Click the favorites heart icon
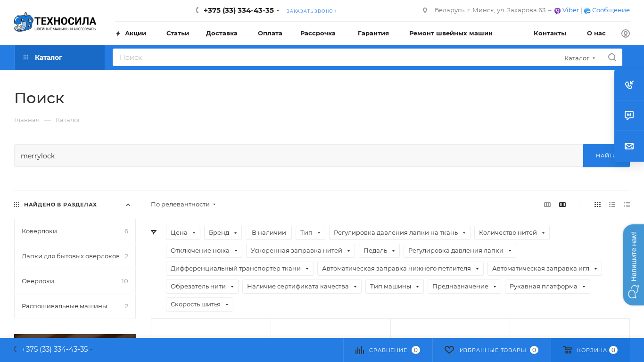Screen dimensions: 644x362 (449, 350)
